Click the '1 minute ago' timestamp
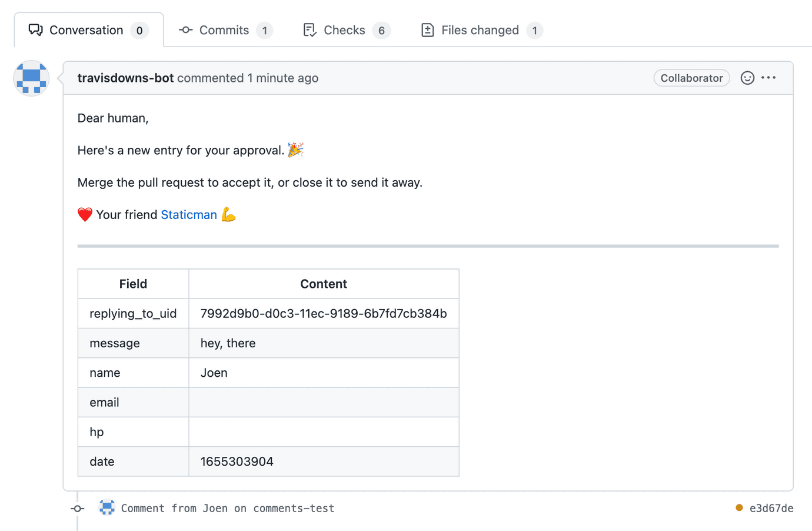The width and height of the screenshot is (812, 531). [283, 78]
